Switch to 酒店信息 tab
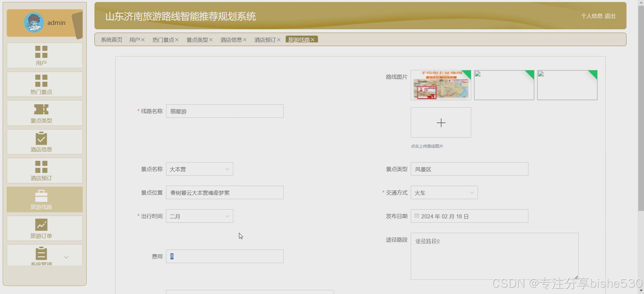 pos(231,40)
